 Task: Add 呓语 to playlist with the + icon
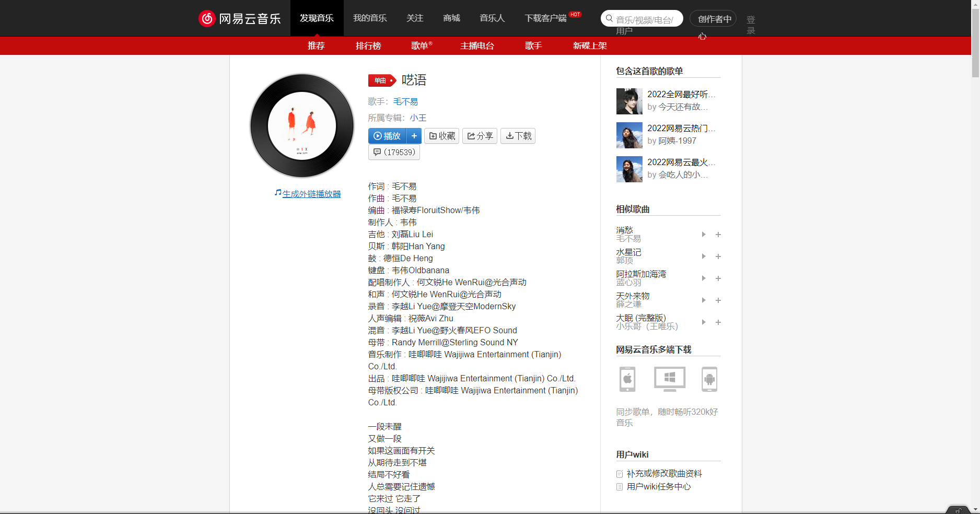point(414,136)
